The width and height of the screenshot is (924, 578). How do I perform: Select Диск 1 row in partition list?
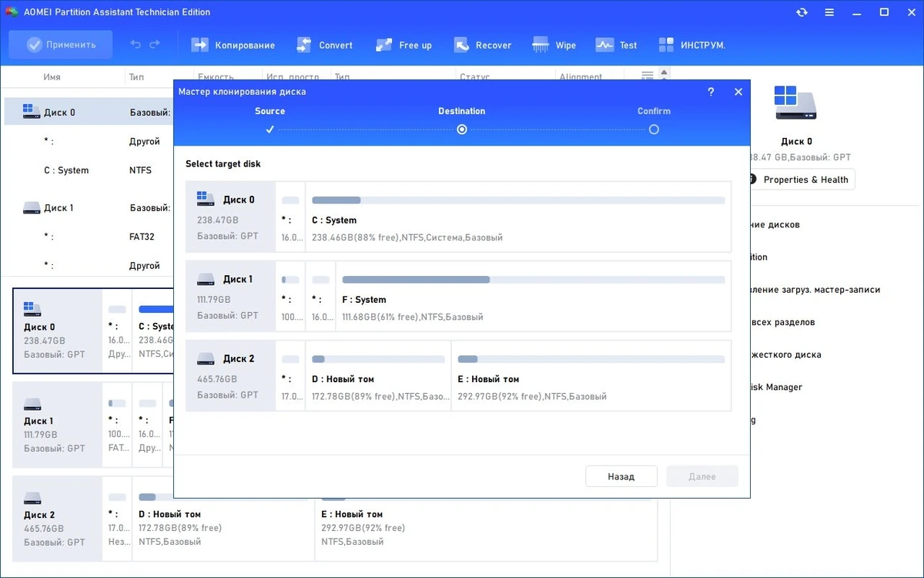point(89,207)
